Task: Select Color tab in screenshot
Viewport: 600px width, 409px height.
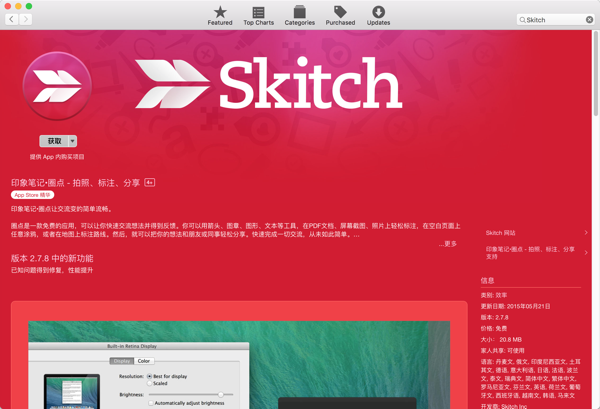Action: (144, 361)
